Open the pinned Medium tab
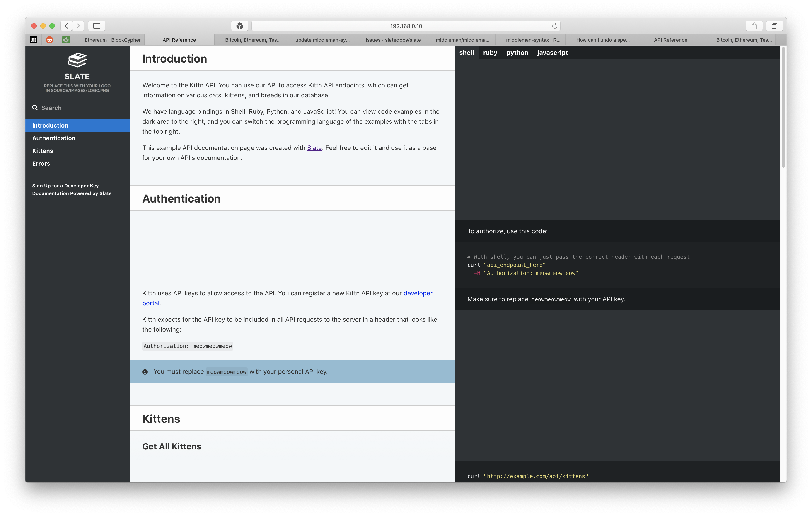The width and height of the screenshot is (812, 516). click(x=33, y=40)
